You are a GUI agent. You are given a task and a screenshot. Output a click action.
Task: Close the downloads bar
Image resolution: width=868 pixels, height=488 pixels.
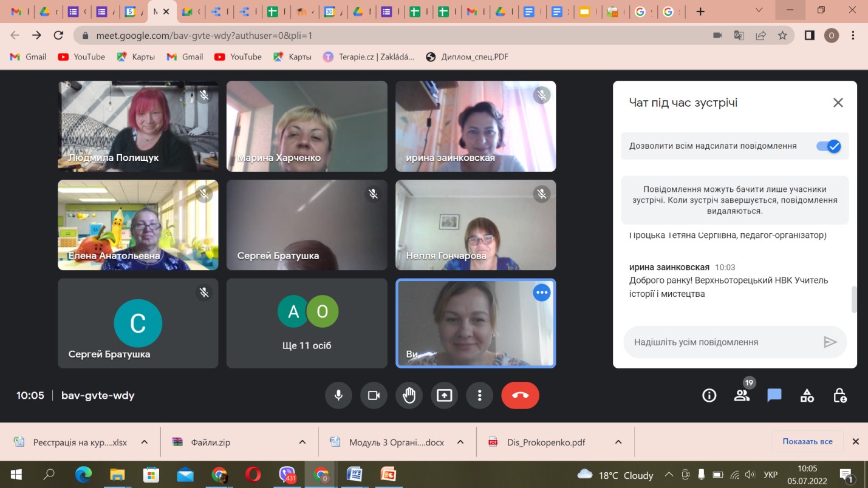pos(856,442)
